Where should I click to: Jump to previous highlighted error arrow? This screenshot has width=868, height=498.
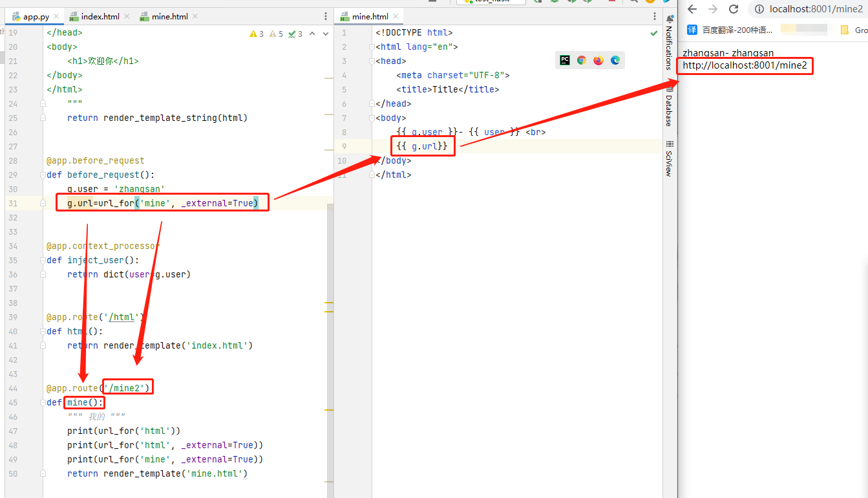point(312,34)
